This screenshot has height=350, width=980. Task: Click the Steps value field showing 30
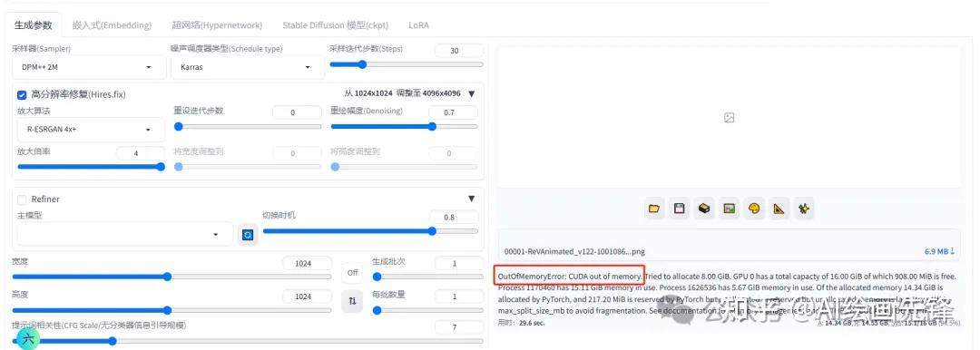pos(458,51)
